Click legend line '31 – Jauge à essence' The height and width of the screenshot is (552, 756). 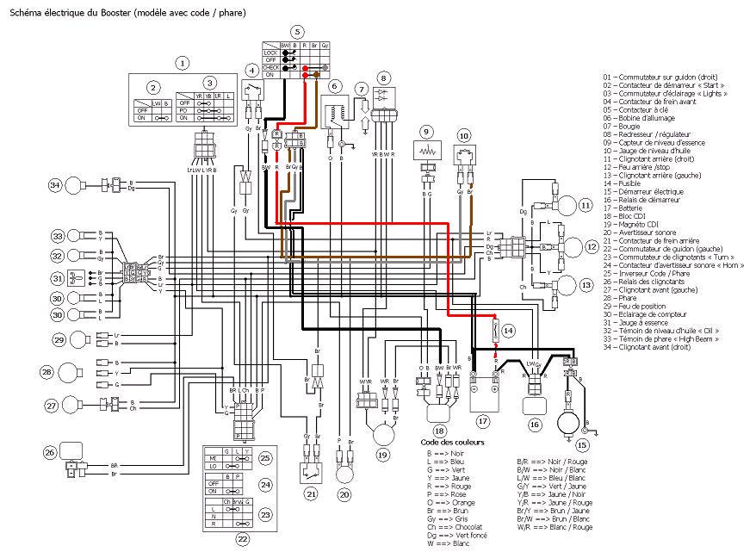coord(635,323)
